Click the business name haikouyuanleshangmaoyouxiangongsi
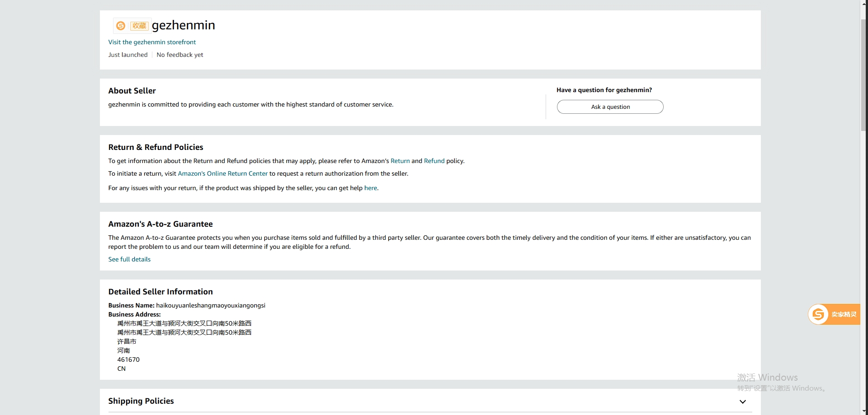This screenshot has width=868, height=415. (211, 305)
